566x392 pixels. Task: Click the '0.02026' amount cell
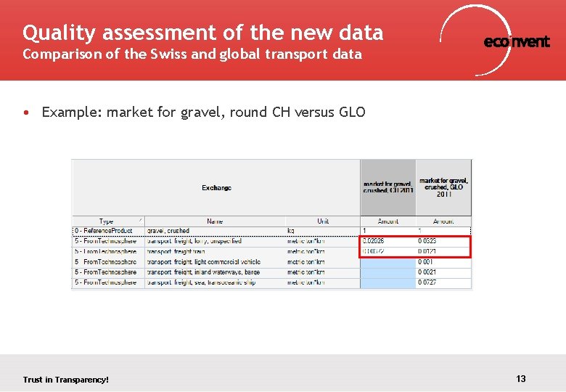point(388,241)
